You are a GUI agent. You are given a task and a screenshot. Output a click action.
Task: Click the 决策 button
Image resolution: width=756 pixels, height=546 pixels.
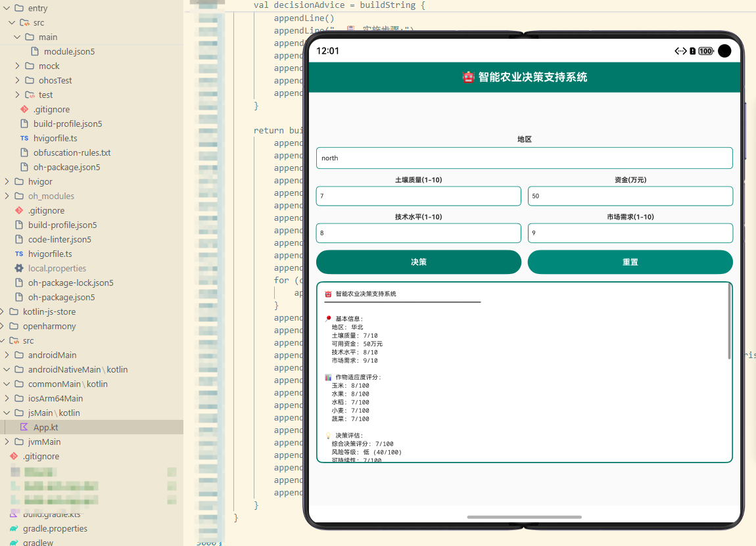coord(419,262)
